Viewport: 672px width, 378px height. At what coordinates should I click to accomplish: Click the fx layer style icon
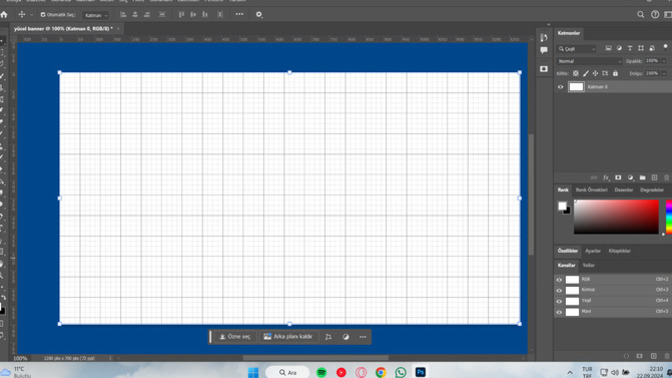[606, 177]
